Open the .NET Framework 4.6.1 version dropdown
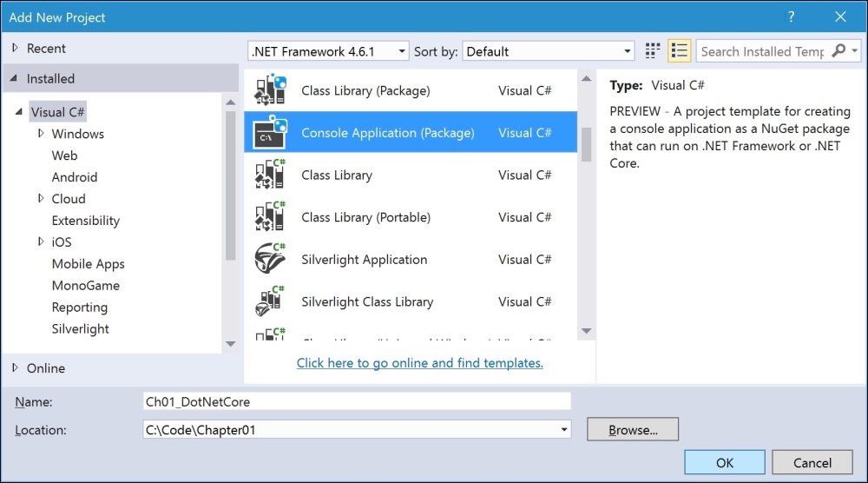This screenshot has width=868, height=483. point(328,51)
